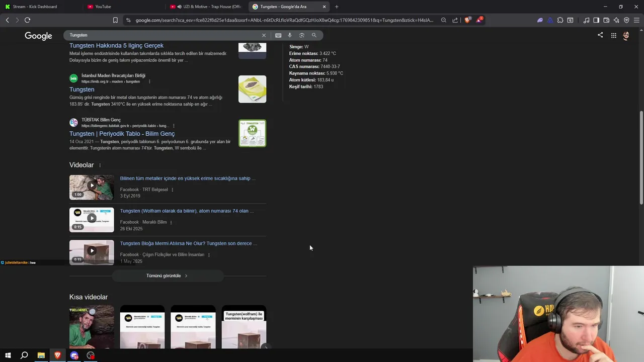Reload the page with the refresh icon
The image size is (644, 362).
[x=27, y=20]
